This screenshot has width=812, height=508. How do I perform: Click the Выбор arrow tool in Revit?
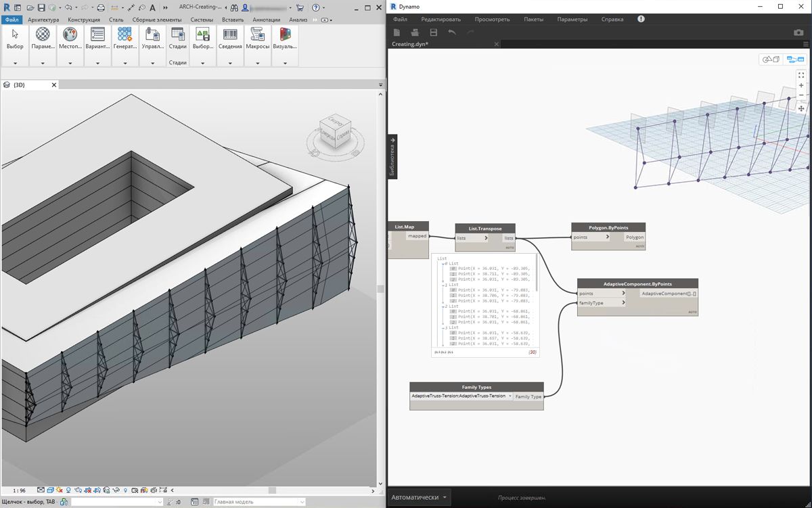click(15, 34)
